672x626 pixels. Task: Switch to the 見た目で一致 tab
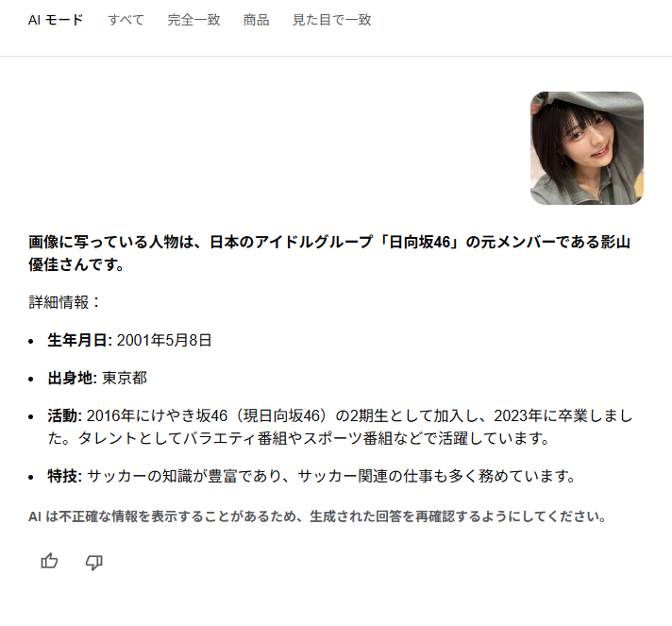pos(331,20)
